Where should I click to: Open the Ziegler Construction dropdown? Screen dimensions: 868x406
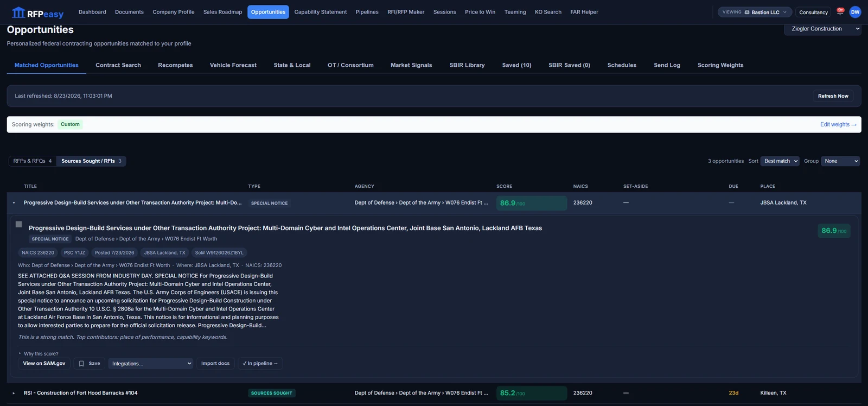point(822,29)
